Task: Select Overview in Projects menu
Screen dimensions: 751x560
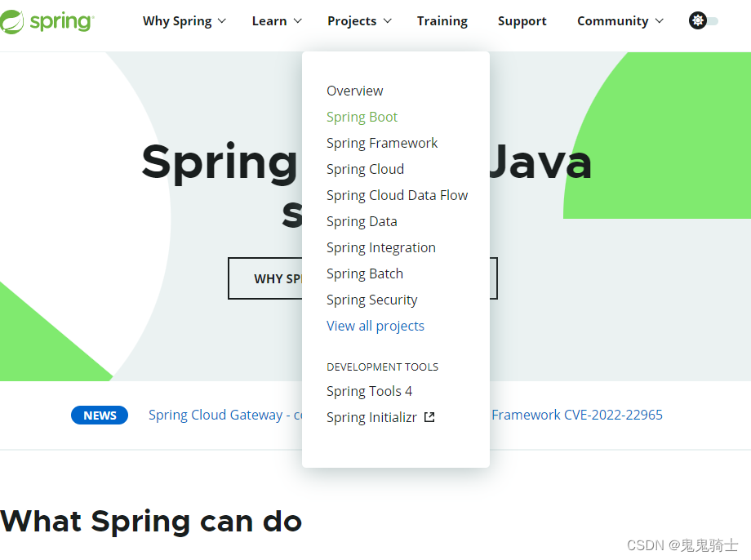Action: pos(355,91)
